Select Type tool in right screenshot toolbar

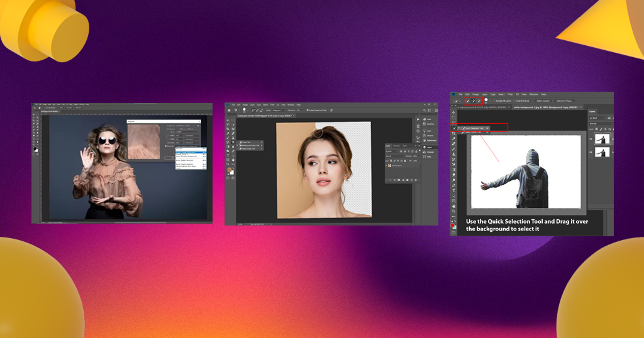tap(454, 191)
